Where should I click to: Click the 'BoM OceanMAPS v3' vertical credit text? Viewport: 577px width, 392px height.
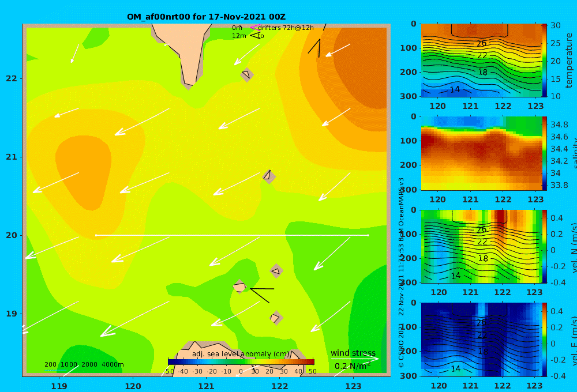[x=401, y=209]
